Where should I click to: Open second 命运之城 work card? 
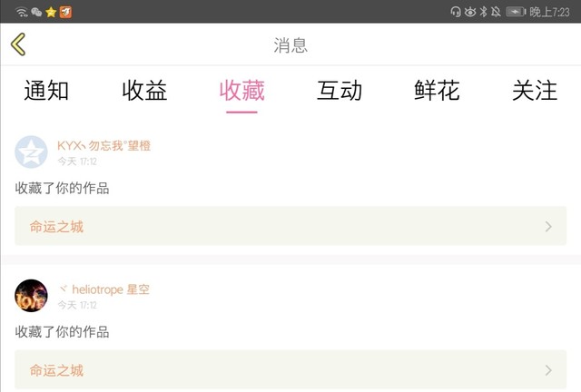coord(290,370)
